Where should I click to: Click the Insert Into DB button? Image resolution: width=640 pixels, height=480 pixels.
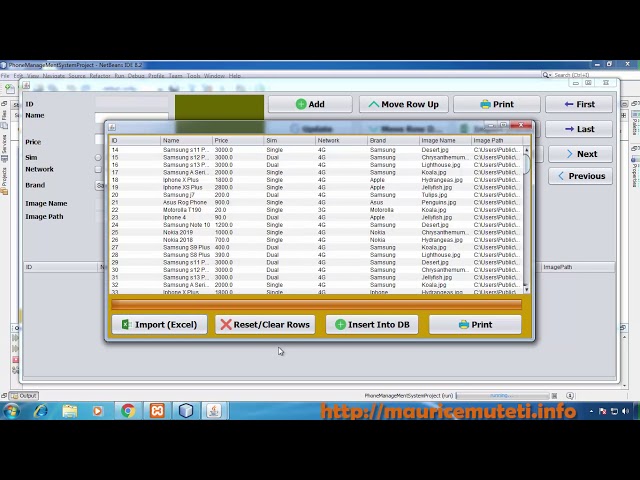372,324
